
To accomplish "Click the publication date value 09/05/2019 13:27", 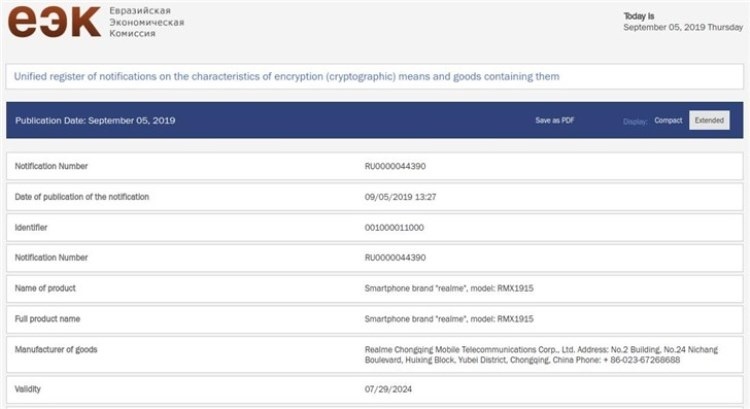I will pyautogui.click(x=400, y=197).
